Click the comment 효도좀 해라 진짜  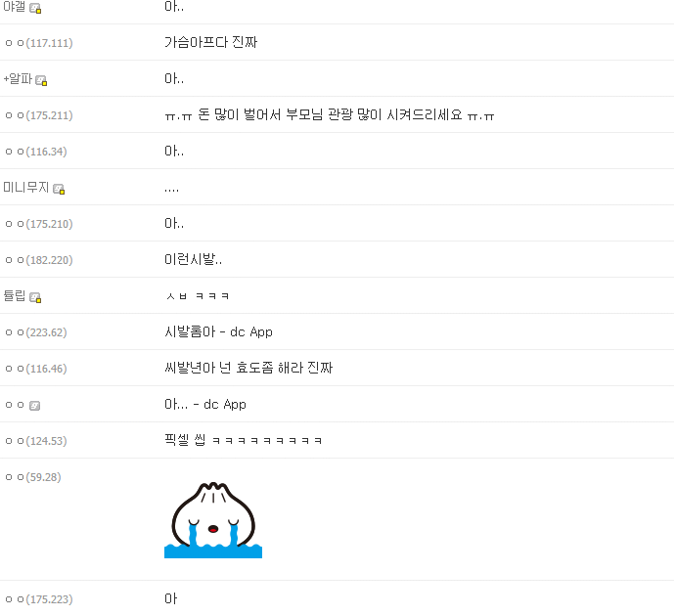pos(248,368)
